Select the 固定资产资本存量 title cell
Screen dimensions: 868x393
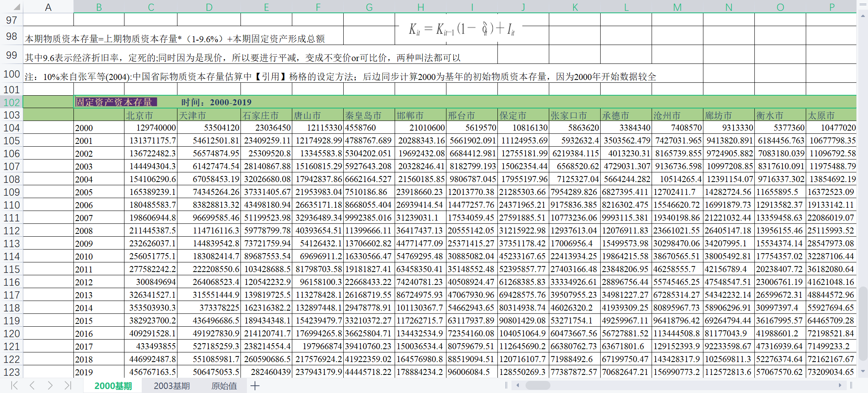click(116, 102)
